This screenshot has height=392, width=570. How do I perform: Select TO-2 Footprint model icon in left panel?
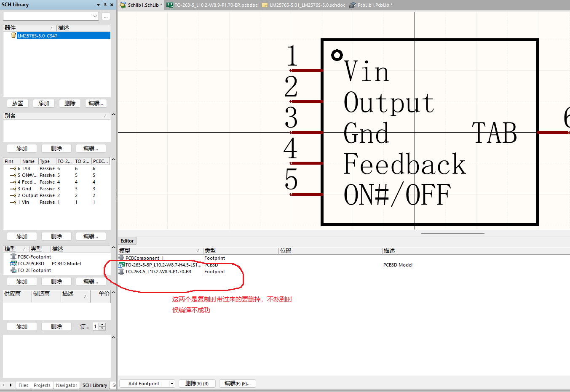pos(13,270)
